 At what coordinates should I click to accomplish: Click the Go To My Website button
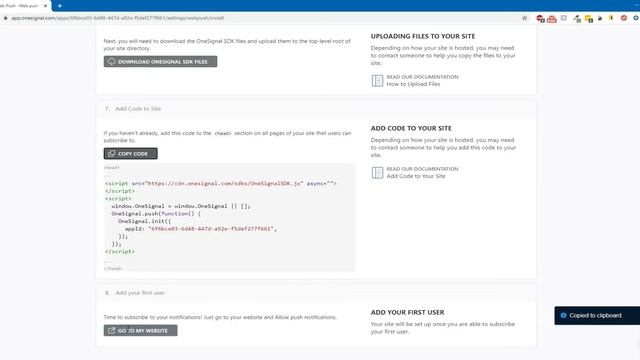pos(140,330)
